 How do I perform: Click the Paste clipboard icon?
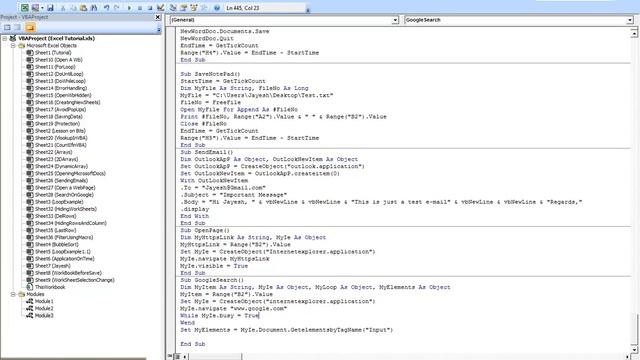point(84,8)
